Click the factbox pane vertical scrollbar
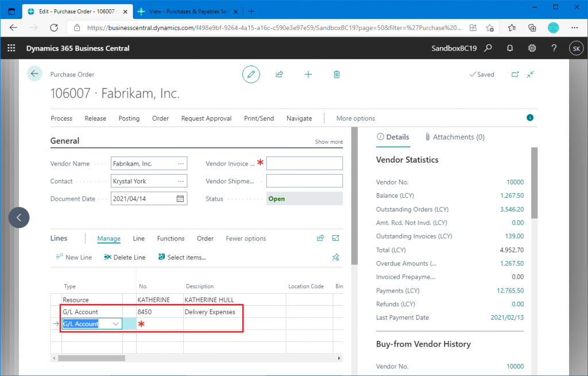588x376 pixels. pyautogui.click(x=535, y=183)
